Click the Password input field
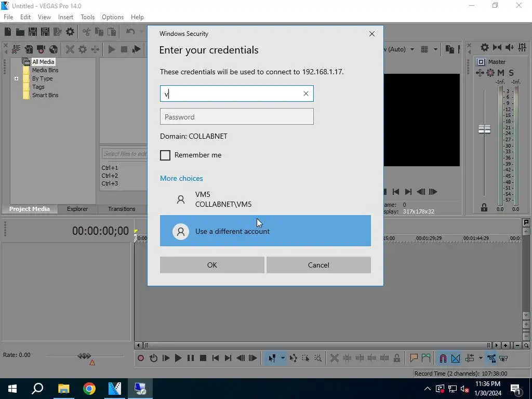This screenshot has width=532, height=399. pyautogui.click(x=237, y=117)
